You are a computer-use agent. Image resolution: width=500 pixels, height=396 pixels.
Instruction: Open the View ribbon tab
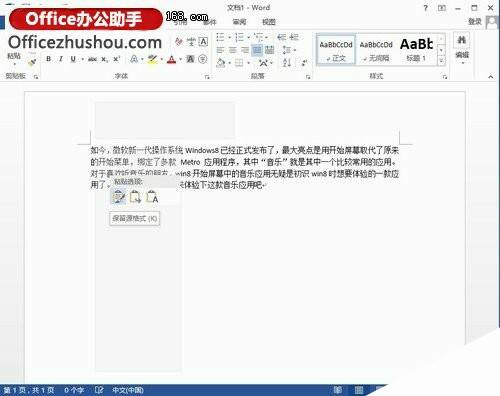[269, 22]
